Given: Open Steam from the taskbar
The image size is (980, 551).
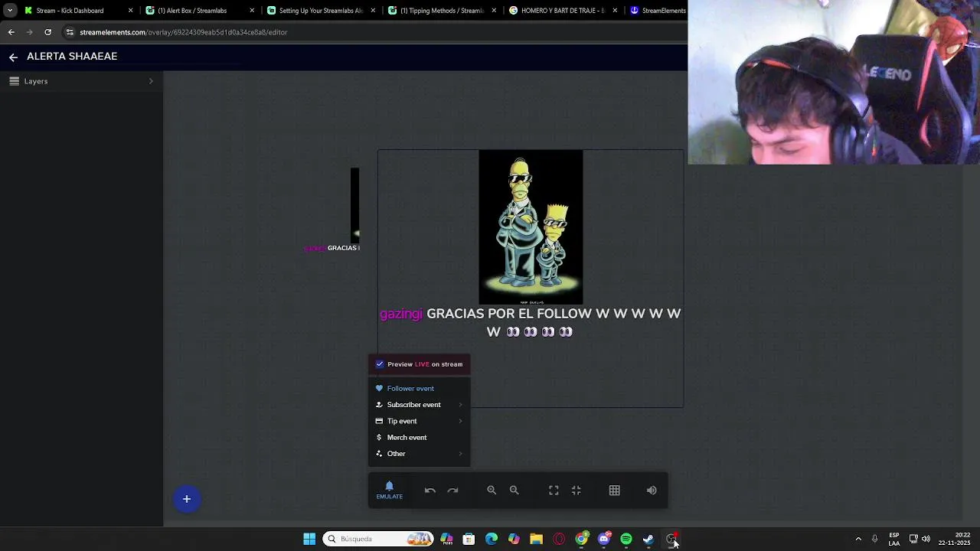Looking at the screenshot, I should coord(648,539).
